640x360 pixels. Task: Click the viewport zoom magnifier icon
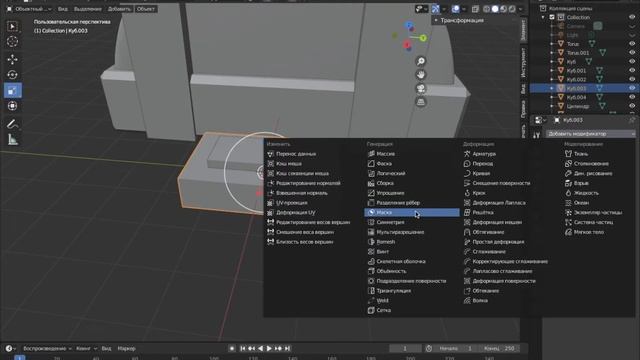pyautogui.click(x=420, y=61)
